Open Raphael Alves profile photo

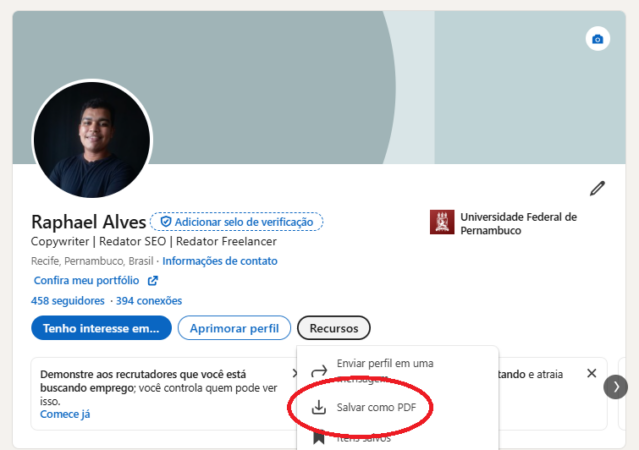92,140
